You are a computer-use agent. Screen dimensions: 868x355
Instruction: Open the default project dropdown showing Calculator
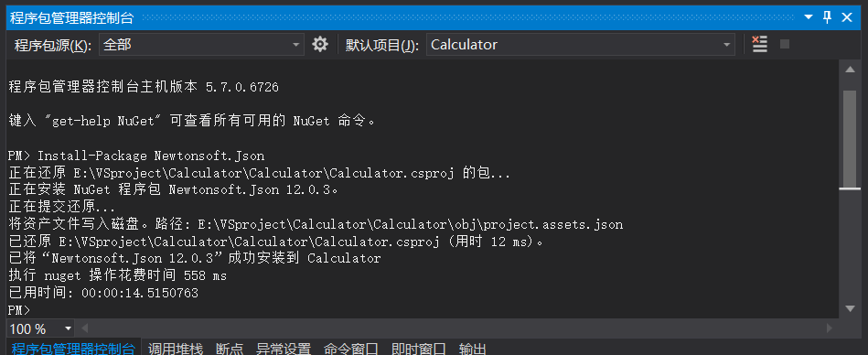581,44
